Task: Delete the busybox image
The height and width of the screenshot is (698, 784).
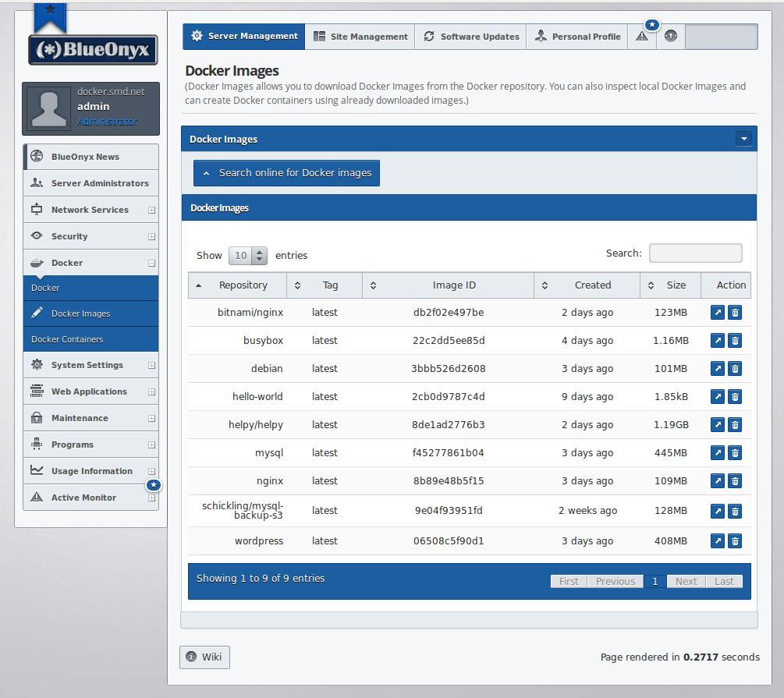Action: 735,341
